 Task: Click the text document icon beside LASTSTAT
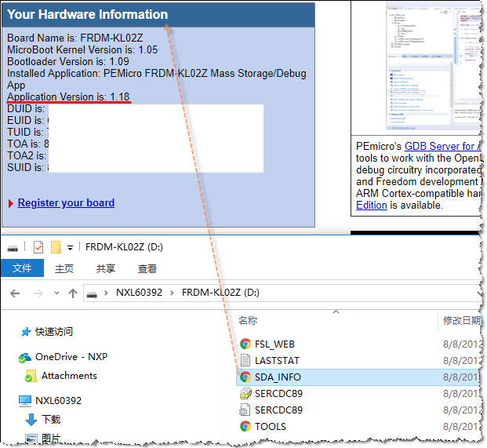[245, 360]
